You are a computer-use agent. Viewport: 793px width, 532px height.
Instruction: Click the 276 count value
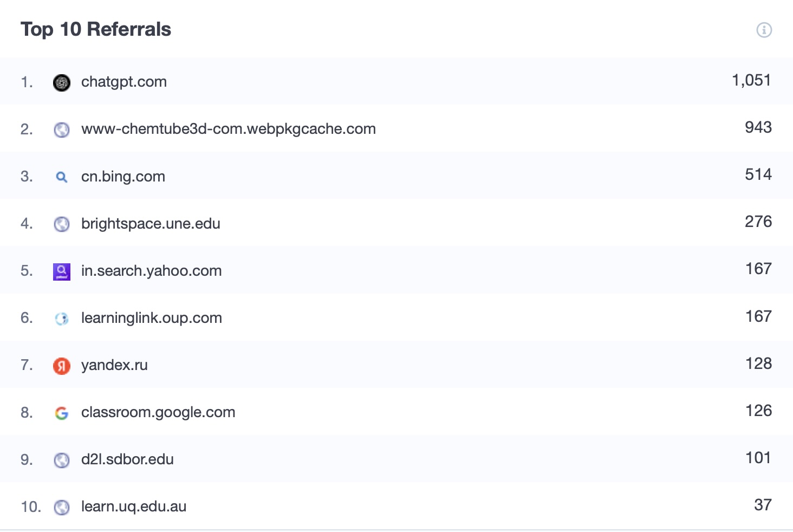coord(758,222)
